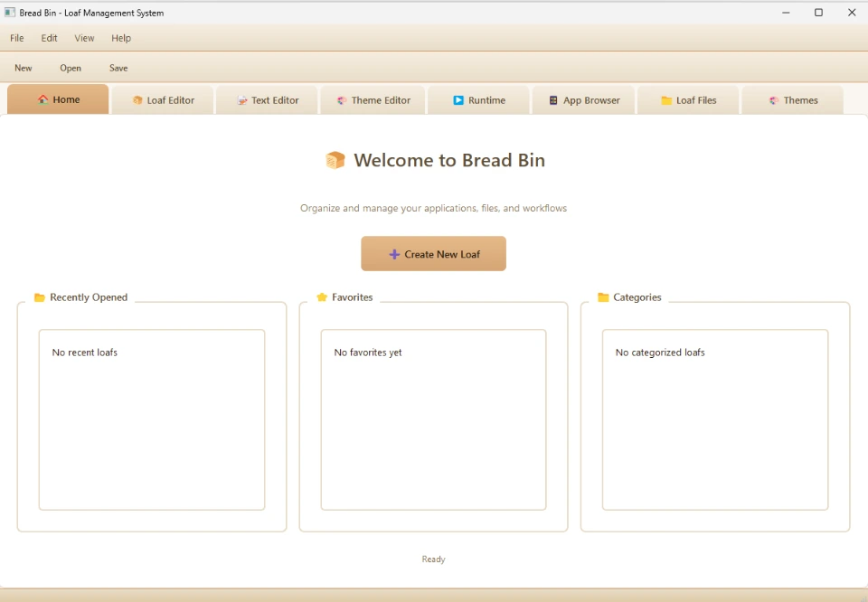The height and width of the screenshot is (602, 868).
Task: Click the App Browser tab's icon
Action: click(x=553, y=100)
